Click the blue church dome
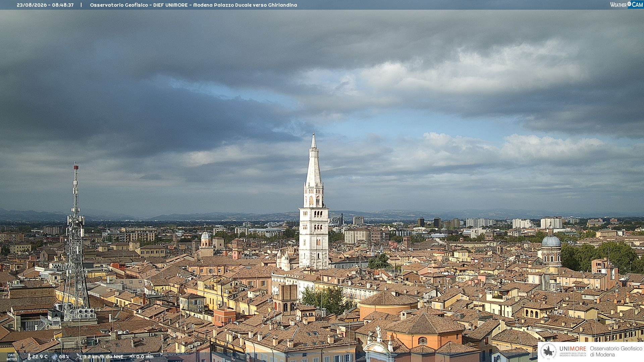This screenshot has height=362, width=644. point(551,241)
